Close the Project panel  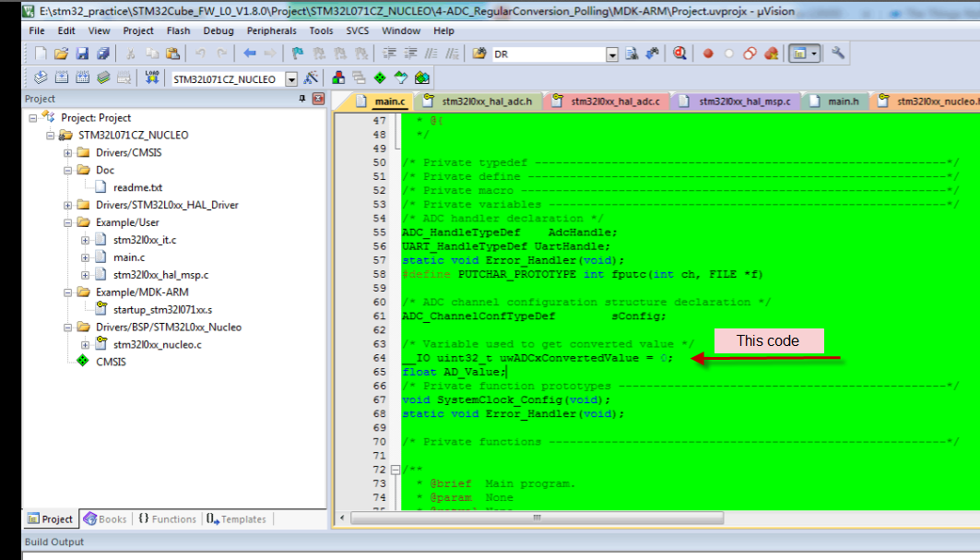[x=318, y=99]
